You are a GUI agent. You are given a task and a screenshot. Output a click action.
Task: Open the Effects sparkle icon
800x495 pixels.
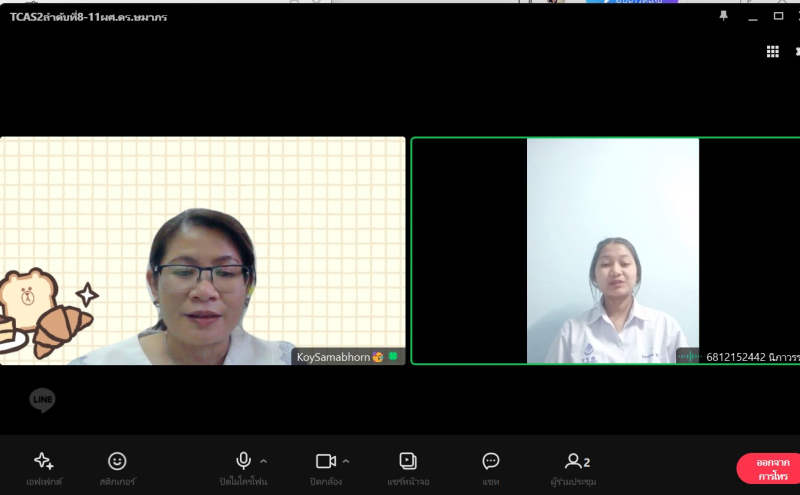(x=43, y=461)
